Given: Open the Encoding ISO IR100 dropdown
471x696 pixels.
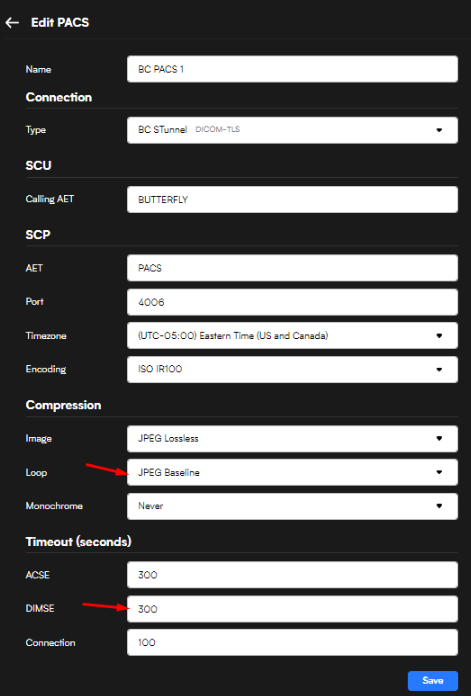Looking at the screenshot, I should click(x=292, y=369).
